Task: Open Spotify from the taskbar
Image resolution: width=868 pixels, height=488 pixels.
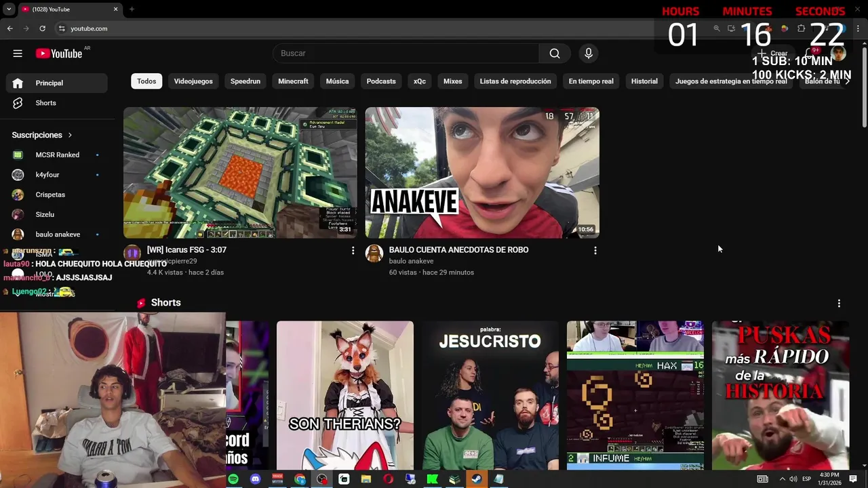Action: (233, 479)
